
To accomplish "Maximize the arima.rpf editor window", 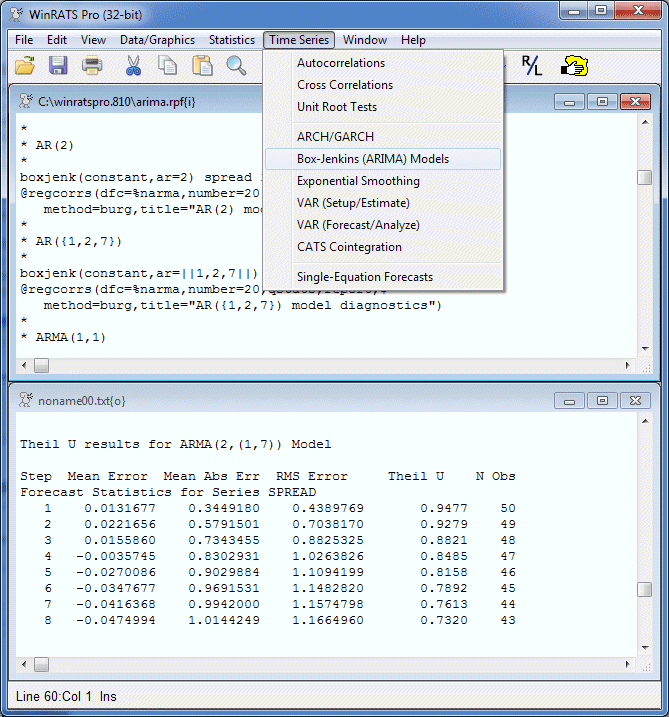I will pos(602,101).
